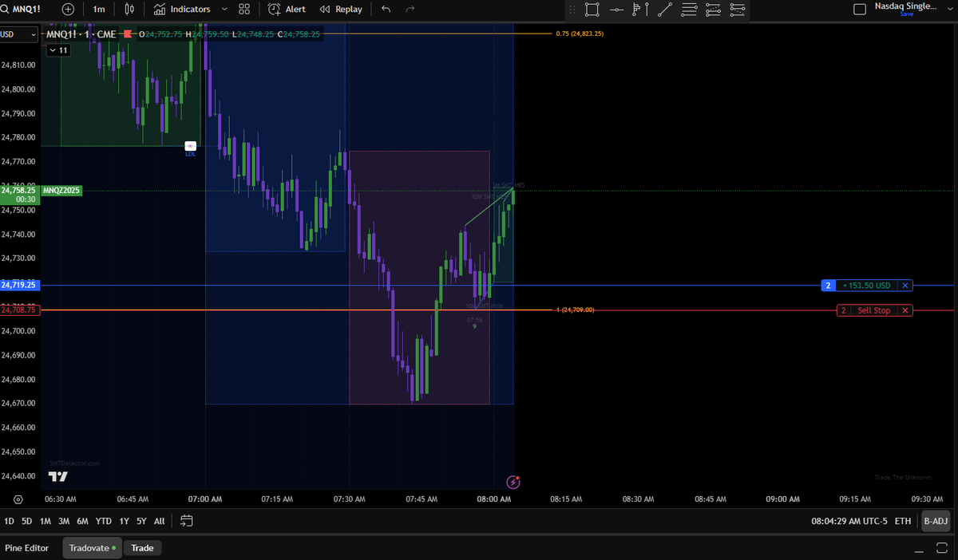Open the 1m interval selector
This screenshot has height=560, width=958.
coord(99,9)
